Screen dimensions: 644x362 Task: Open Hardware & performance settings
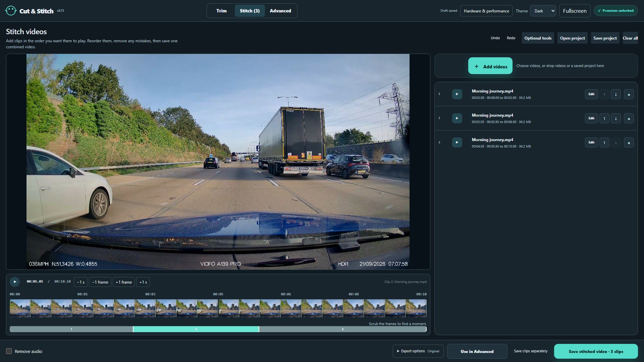coord(486,11)
